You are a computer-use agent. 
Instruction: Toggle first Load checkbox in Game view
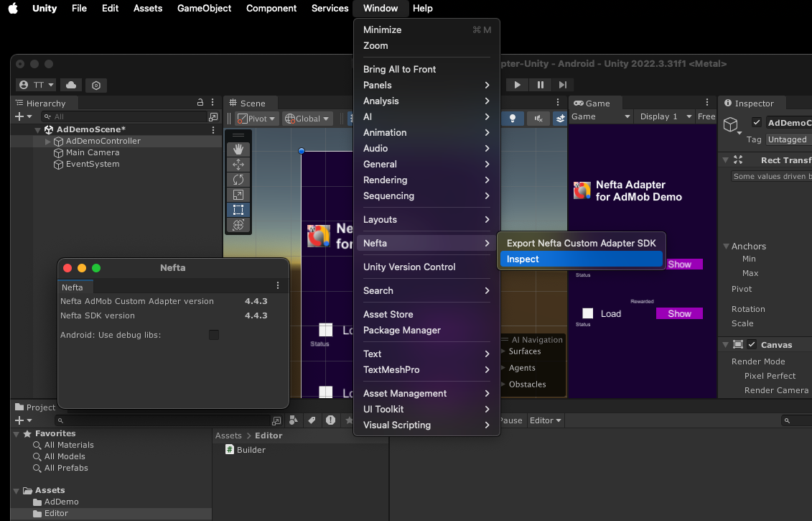(x=588, y=313)
